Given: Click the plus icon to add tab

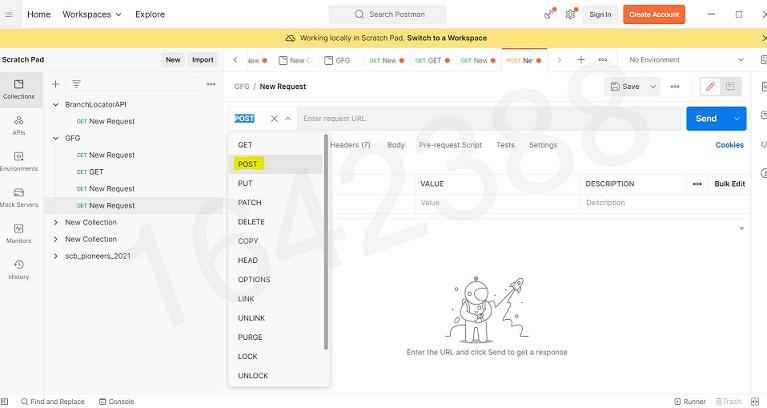Looking at the screenshot, I should tap(581, 60).
